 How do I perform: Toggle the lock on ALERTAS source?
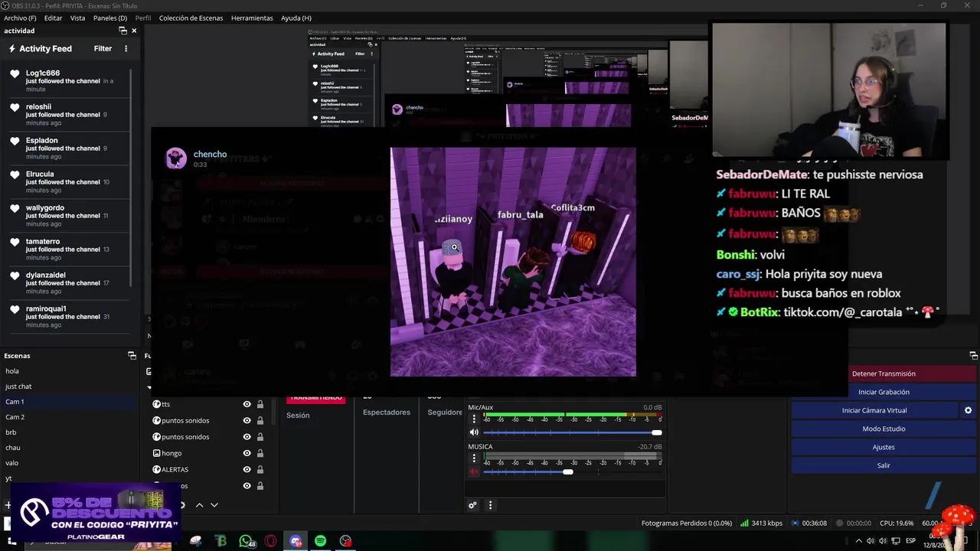pyautogui.click(x=260, y=469)
